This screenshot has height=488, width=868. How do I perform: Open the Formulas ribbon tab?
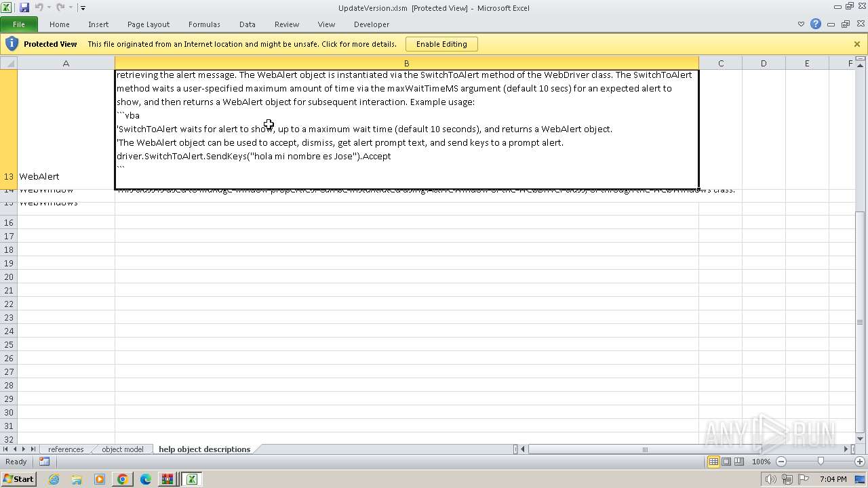click(x=204, y=24)
